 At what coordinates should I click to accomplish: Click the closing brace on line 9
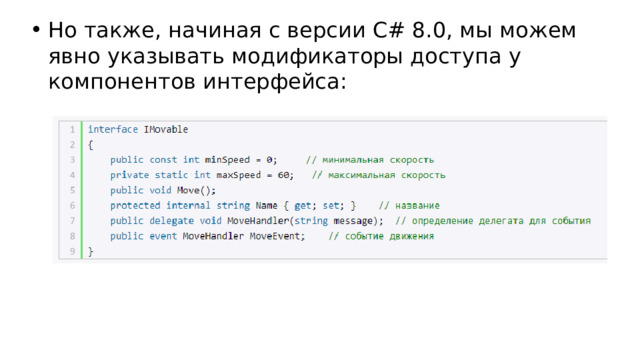pos(91,251)
